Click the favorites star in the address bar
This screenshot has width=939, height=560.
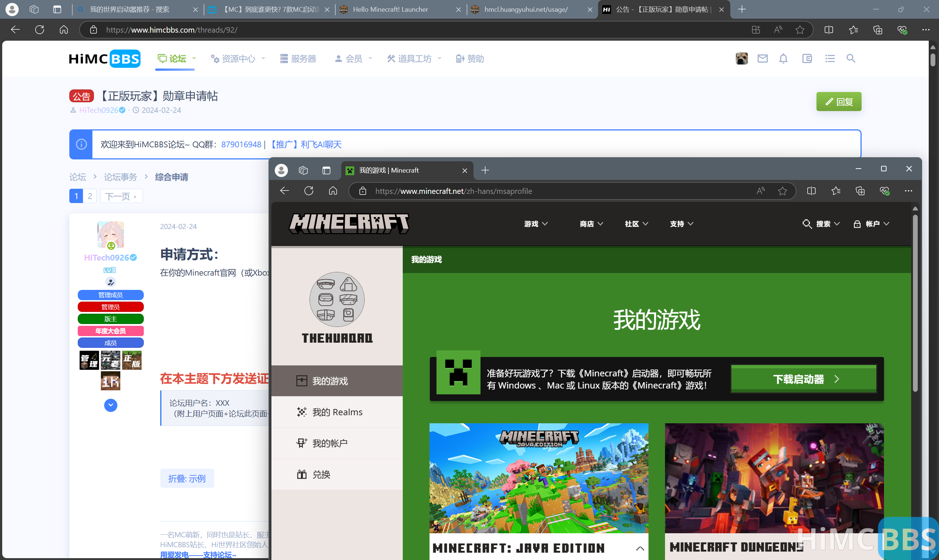point(783,191)
